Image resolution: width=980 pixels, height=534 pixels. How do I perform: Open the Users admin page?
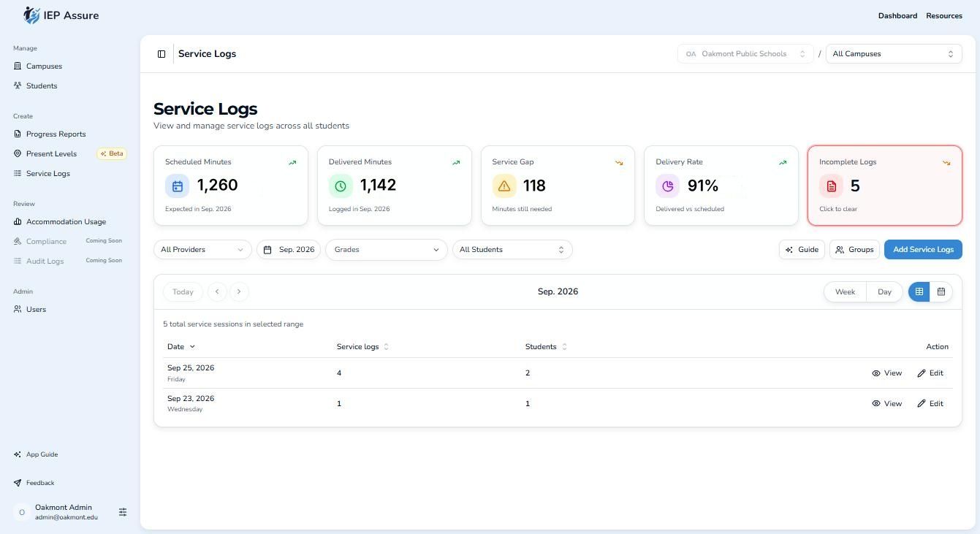point(36,310)
